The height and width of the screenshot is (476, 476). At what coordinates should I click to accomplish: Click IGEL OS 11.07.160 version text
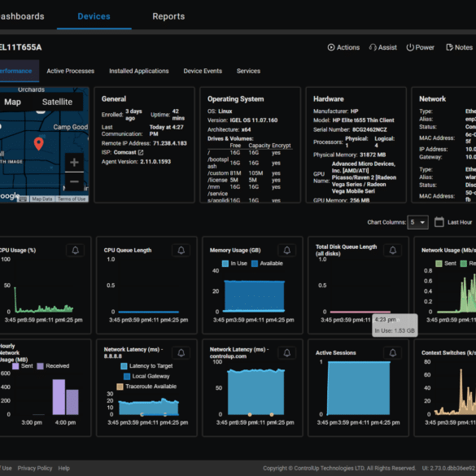[x=254, y=120]
